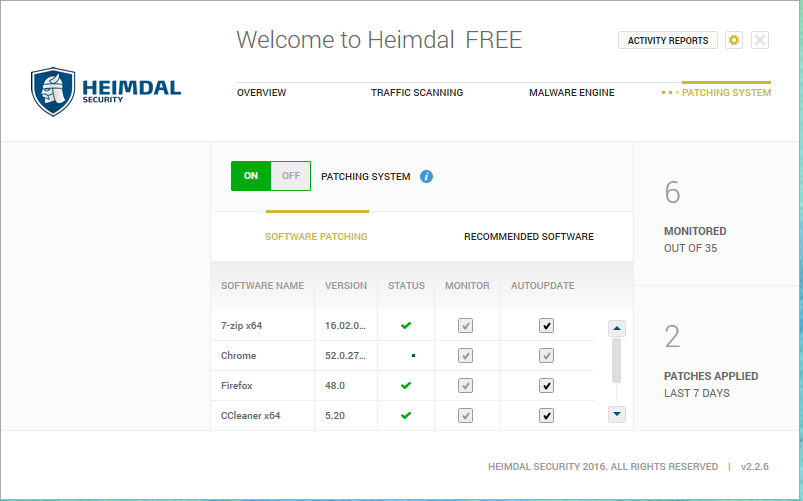
Task: Switch Patching System toggle to ON
Action: click(251, 176)
